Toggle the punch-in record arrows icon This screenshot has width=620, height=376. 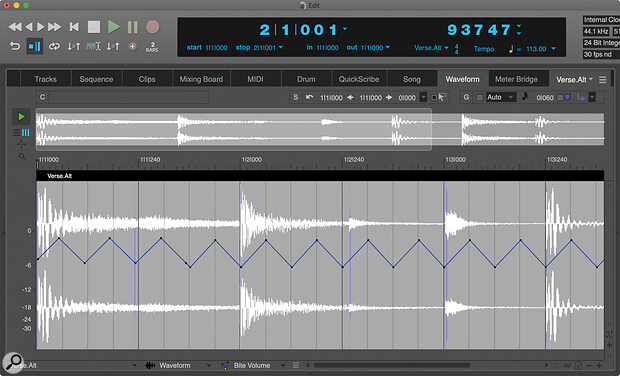[x=113, y=47]
